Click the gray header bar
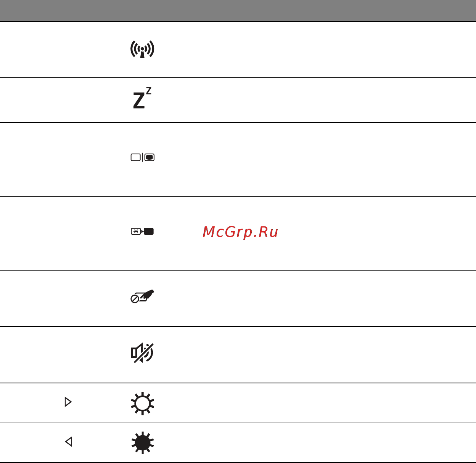 point(238,10)
